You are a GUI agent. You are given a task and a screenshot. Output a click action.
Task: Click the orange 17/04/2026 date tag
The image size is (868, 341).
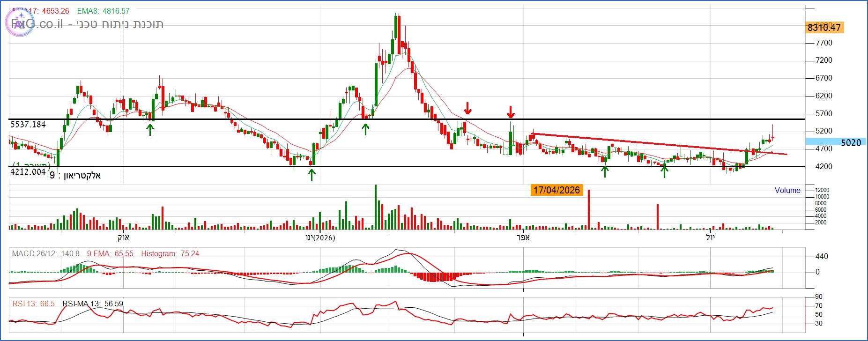click(556, 190)
